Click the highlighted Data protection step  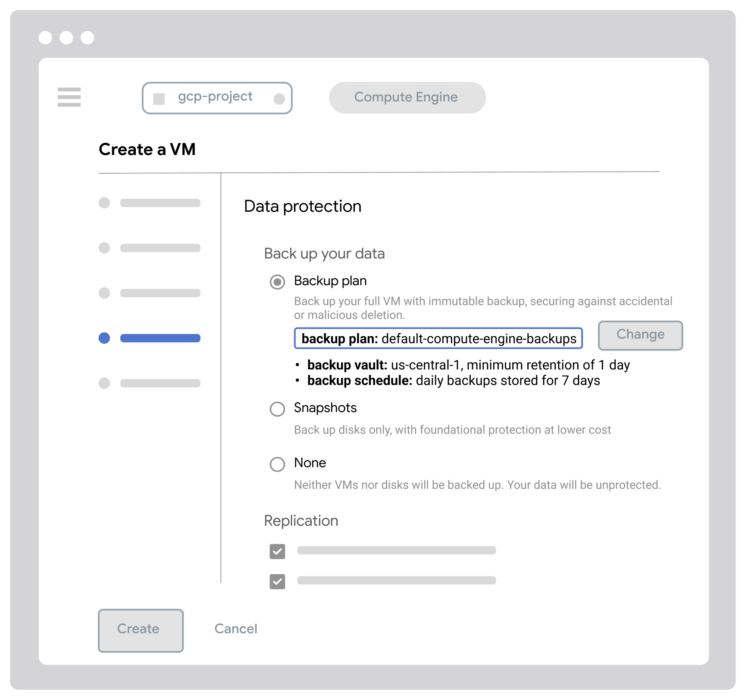click(104, 338)
